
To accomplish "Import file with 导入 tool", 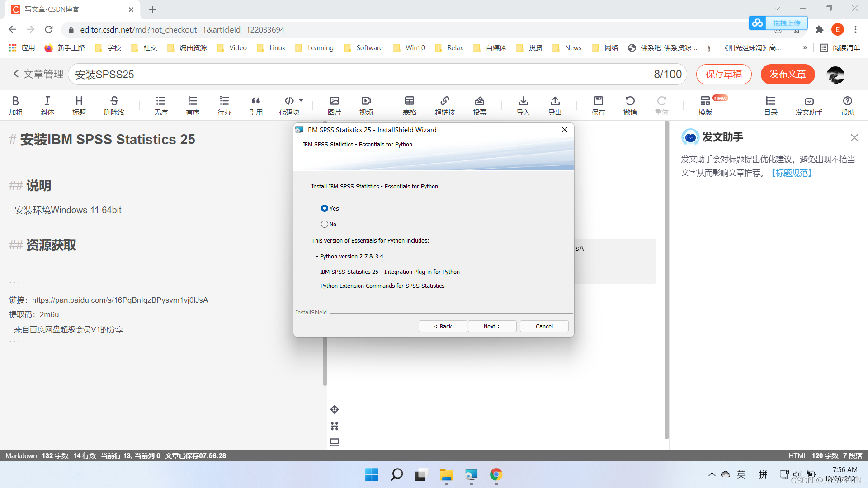I will coord(524,106).
